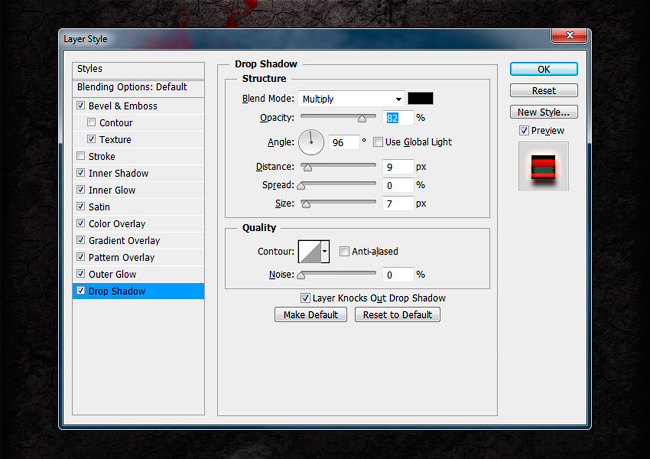Click the Size slider handle
This screenshot has height=459, width=650.
click(x=306, y=204)
